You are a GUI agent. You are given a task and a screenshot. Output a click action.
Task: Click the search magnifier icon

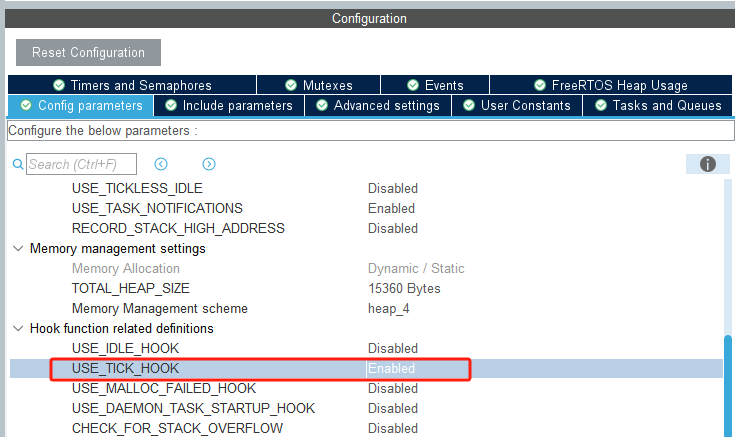(17, 164)
